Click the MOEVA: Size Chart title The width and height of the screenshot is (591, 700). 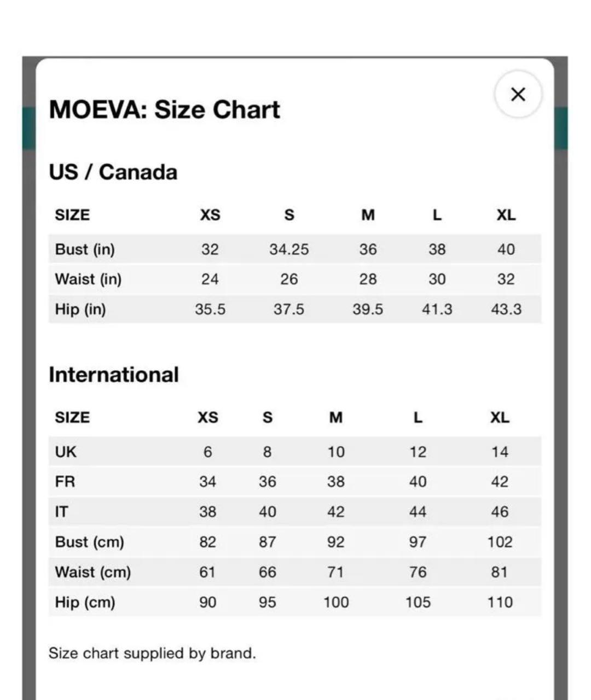tap(164, 109)
